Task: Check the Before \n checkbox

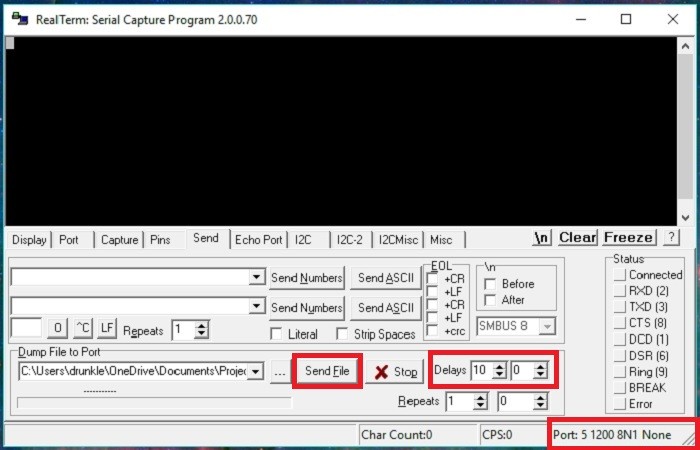Action: point(490,284)
